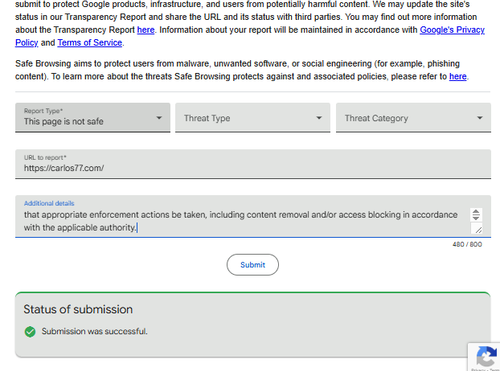Open the Terms of Service link
The image size is (500, 371).
click(90, 43)
